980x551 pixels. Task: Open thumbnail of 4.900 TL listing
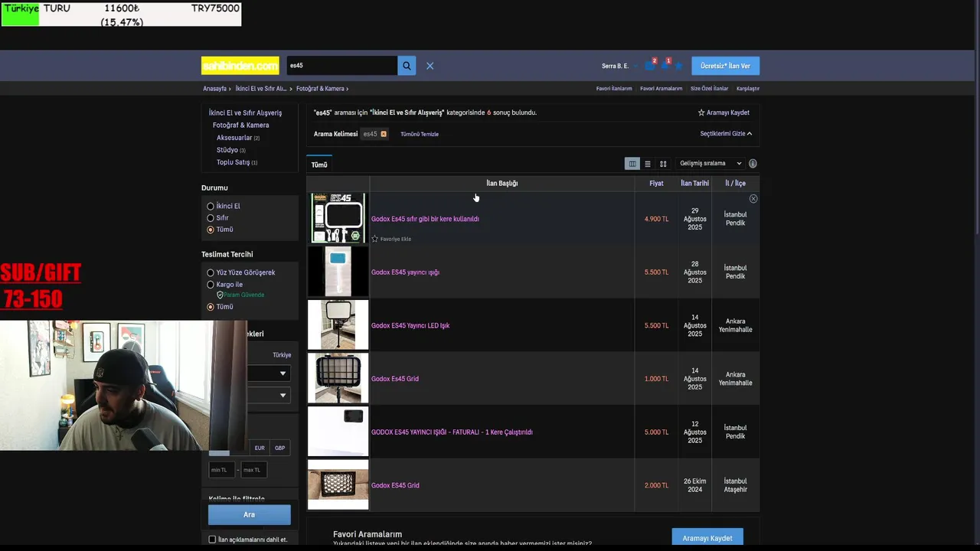[338, 218]
